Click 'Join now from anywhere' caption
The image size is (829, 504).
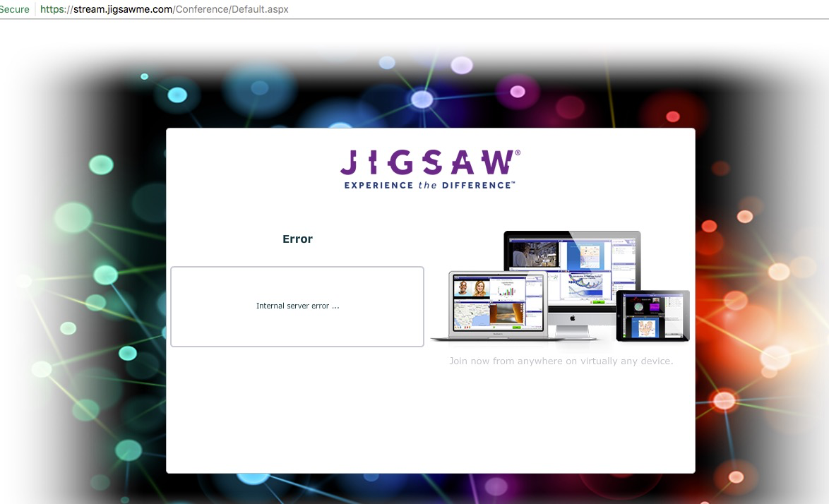pos(561,361)
